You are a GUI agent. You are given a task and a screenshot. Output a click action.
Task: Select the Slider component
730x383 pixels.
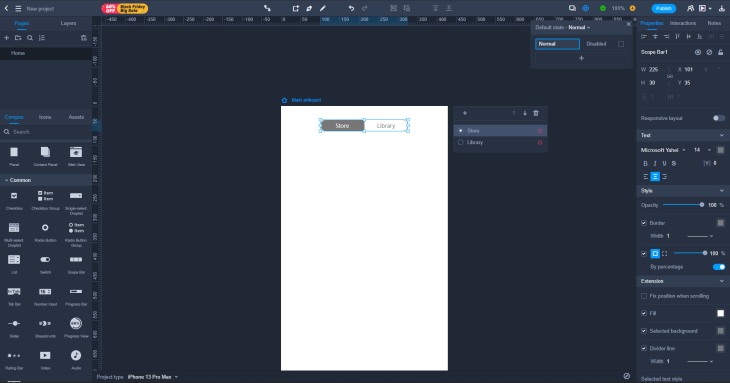pos(14,328)
